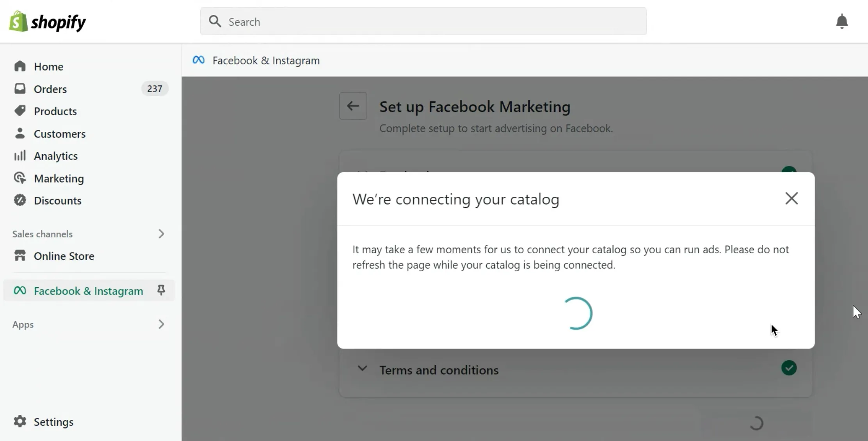Select Online Store sales channel

coord(64,256)
